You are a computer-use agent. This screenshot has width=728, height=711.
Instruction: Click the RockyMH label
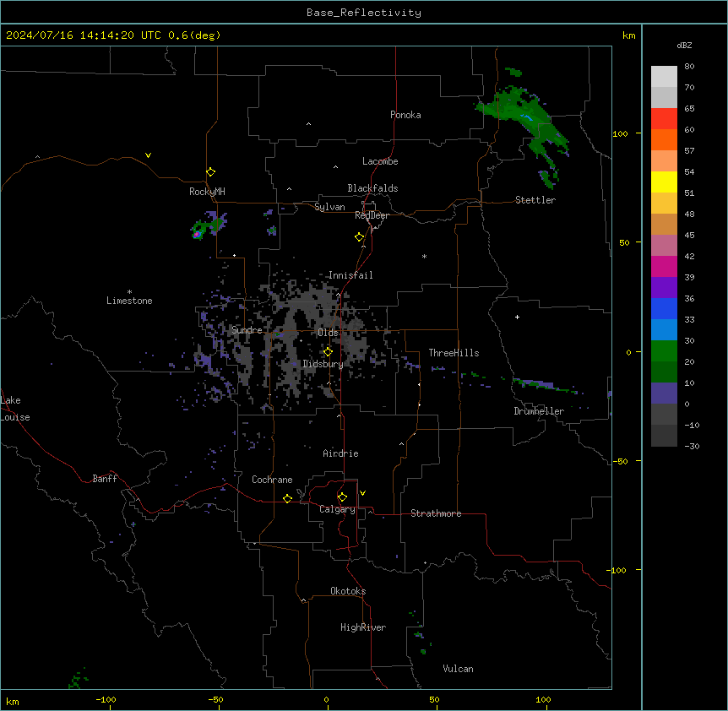tap(207, 192)
